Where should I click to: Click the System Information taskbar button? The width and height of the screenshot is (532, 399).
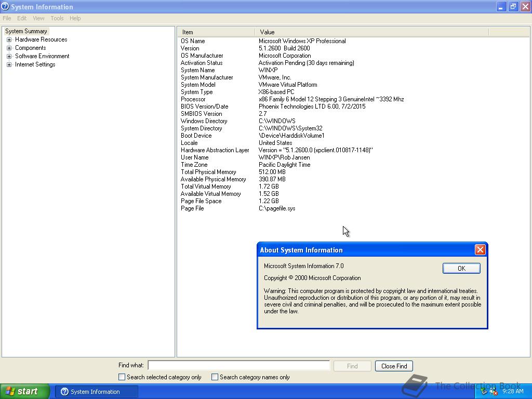pyautogui.click(x=96, y=392)
